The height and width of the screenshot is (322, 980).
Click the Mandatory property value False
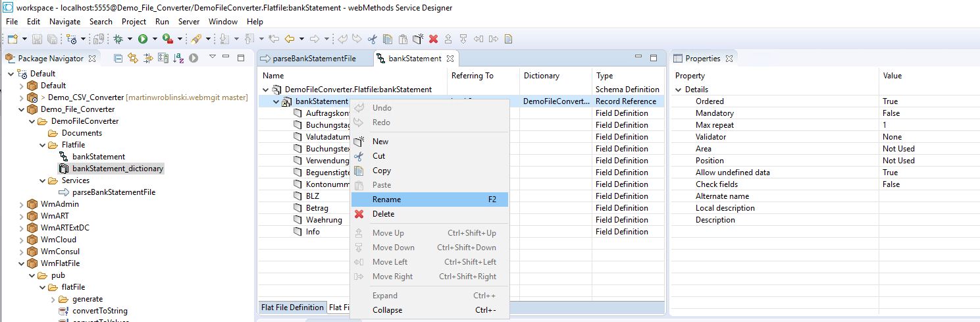click(892, 113)
